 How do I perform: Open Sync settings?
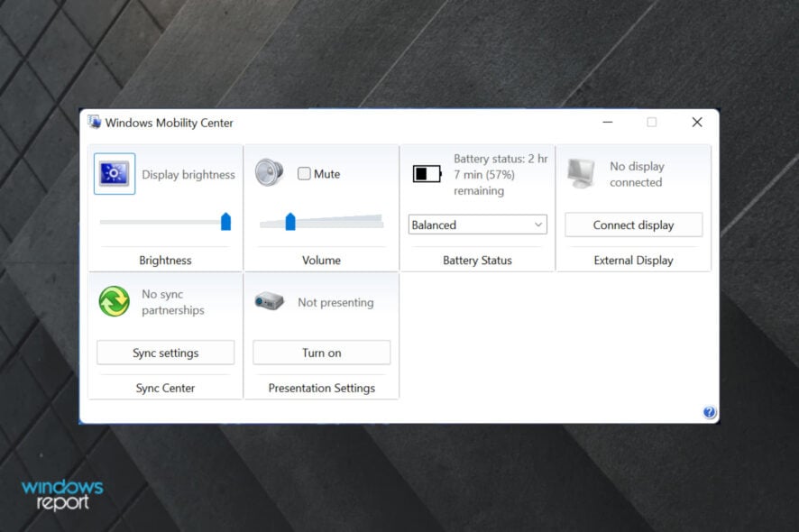tap(165, 353)
